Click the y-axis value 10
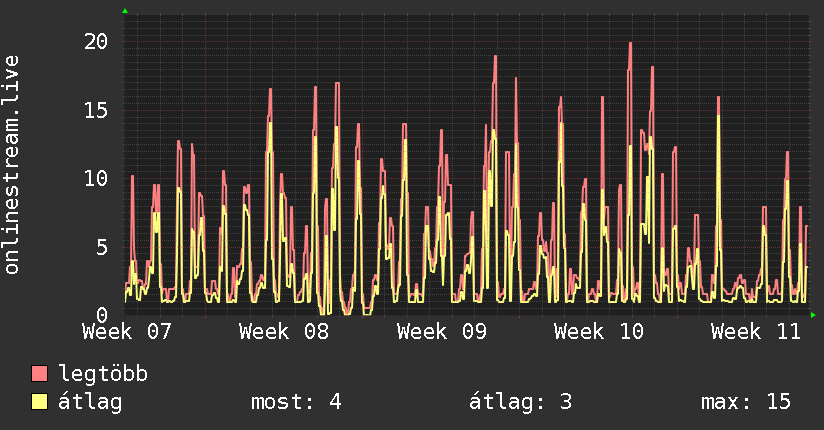824x430 pixels. (96, 179)
